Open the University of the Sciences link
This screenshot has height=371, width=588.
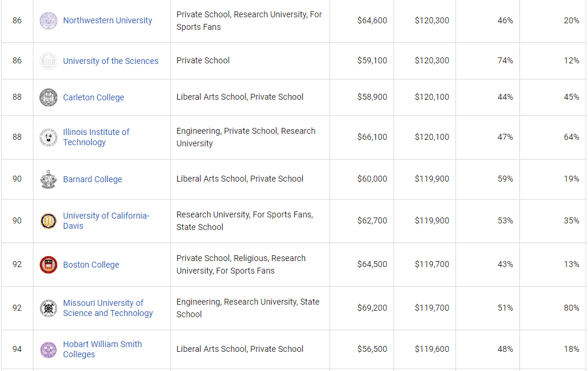pyautogui.click(x=110, y=61)
